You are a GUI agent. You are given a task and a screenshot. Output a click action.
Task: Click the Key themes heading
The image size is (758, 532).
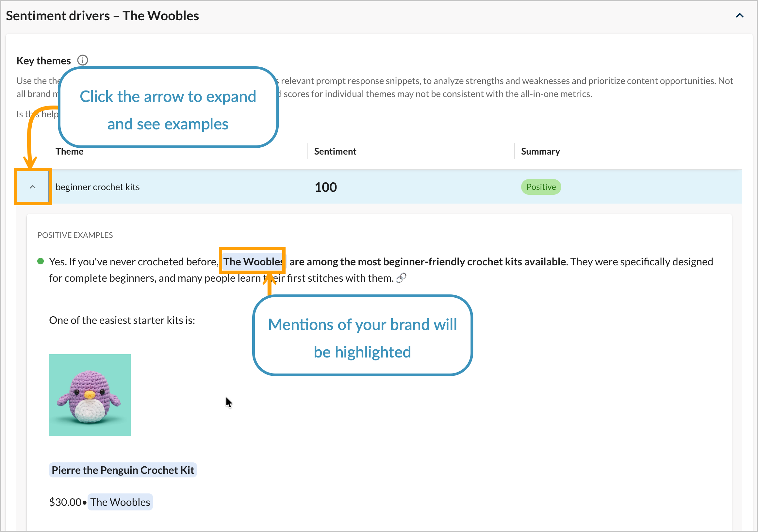43,61
